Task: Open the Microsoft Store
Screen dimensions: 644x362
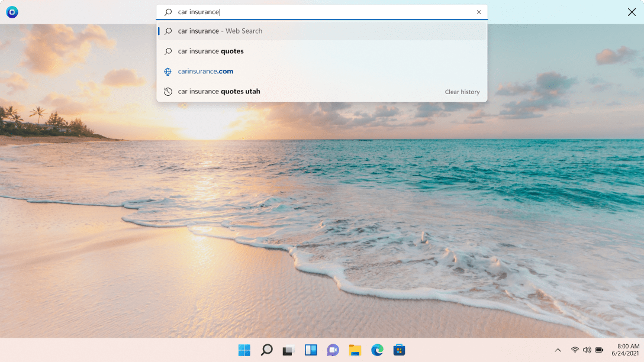Action: [x=400, y=350]
